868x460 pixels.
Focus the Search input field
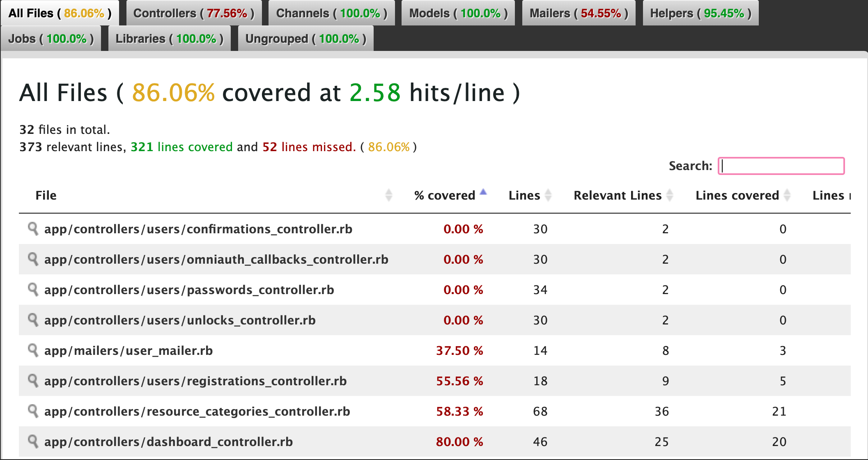tap(781, 166)
